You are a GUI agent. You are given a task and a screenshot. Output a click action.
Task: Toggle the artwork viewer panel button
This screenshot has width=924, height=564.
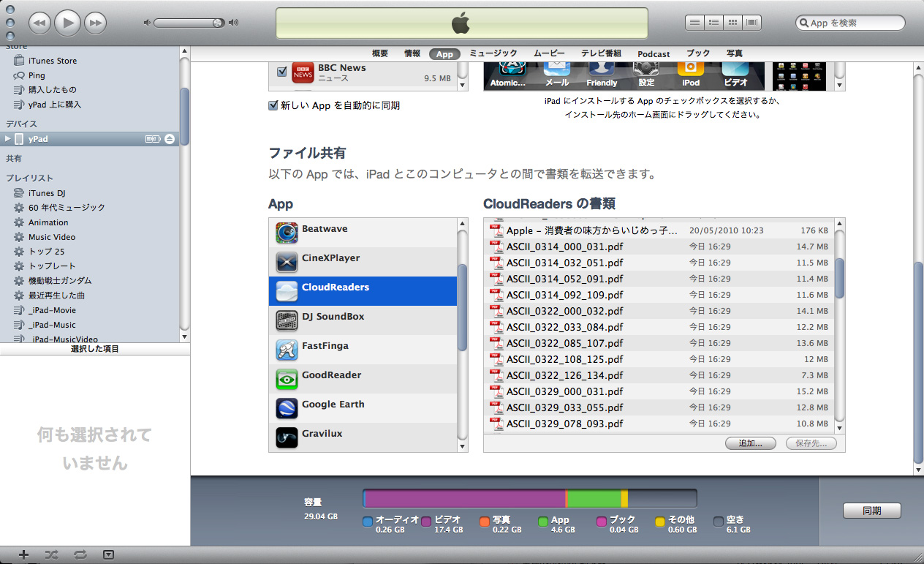pos(108,554)
